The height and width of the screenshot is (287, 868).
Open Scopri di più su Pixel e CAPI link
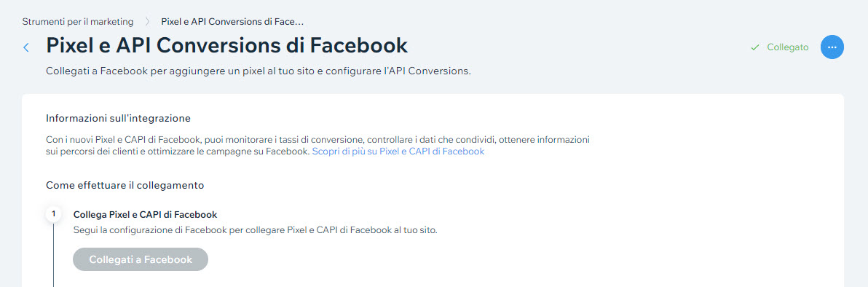pos(398,152)
